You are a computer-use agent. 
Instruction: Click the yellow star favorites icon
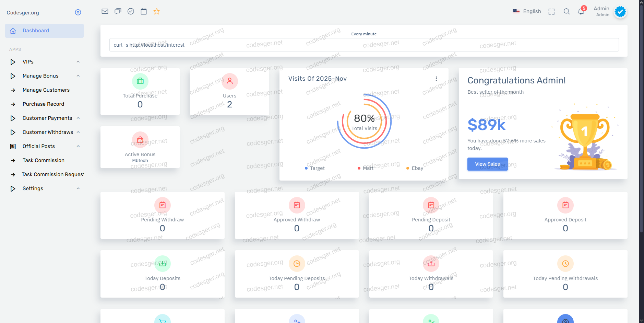pyautogui.click(x=157, y=11)
